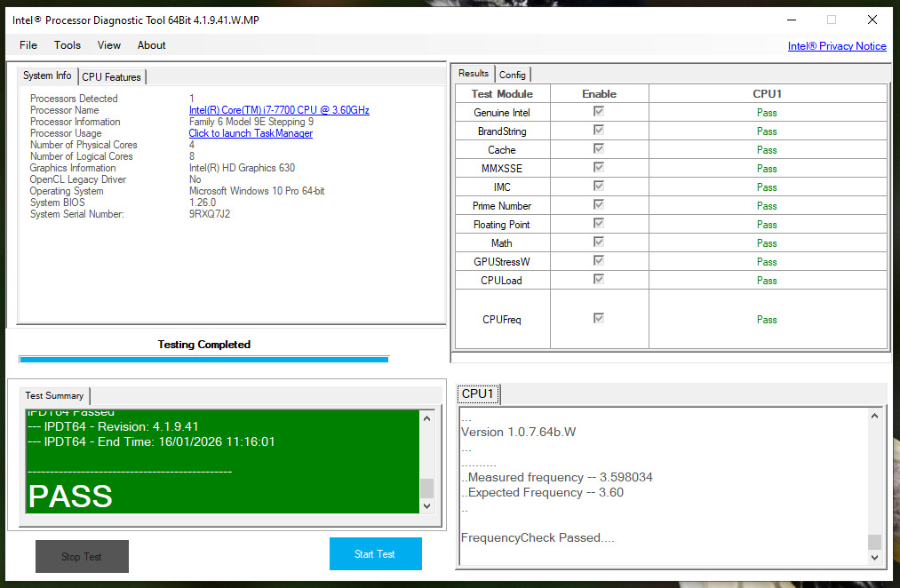
Task: Click the IPDT64 Revision 4.1.9.41 line
Action: (x=113, y=427)
